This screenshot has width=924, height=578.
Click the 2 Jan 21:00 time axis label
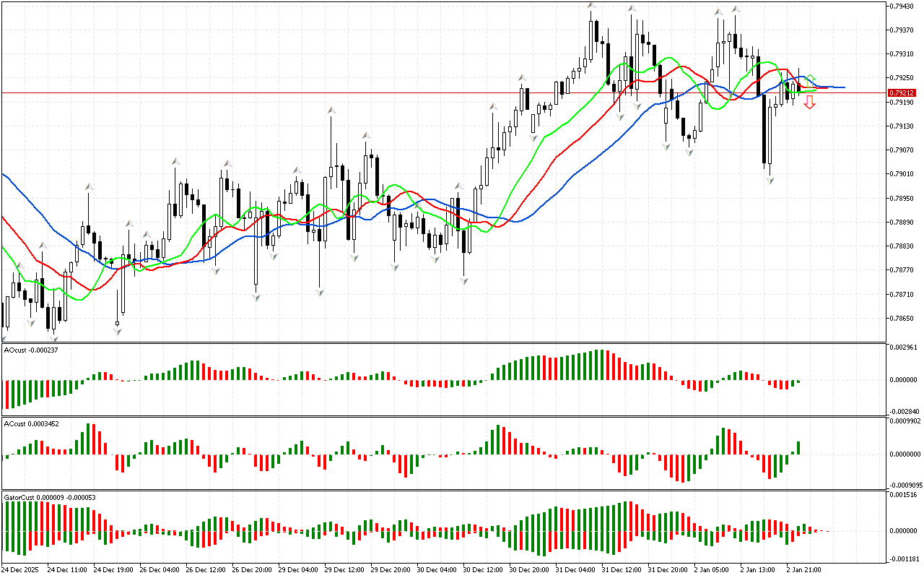tap(803, 569)
